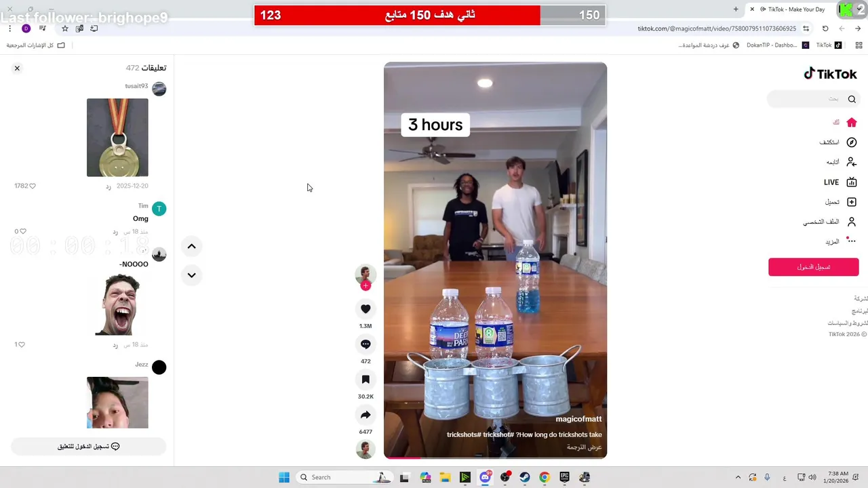The height and width of the screenshot is (488, 868).
Task: Bookmark the video showing 30.2K saves
Action: (366, 380)
